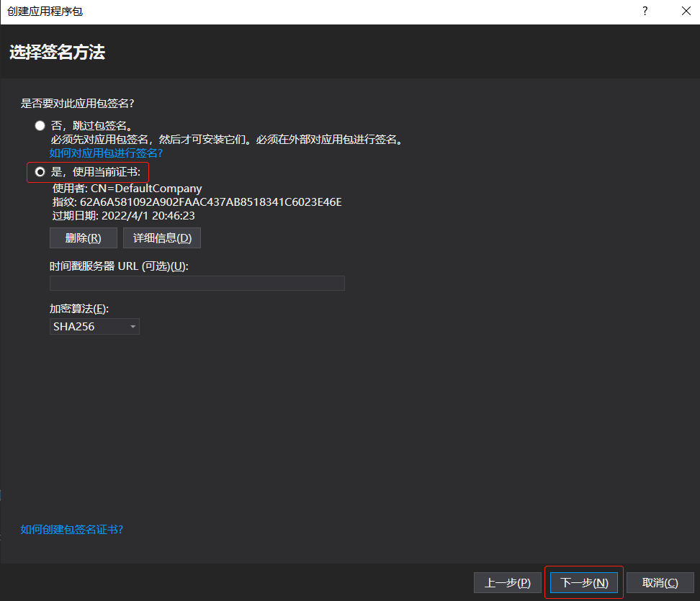Open the 加密算法 SHA256 dropdown
This screenshot has width=700, height=601.
(94, 326)
